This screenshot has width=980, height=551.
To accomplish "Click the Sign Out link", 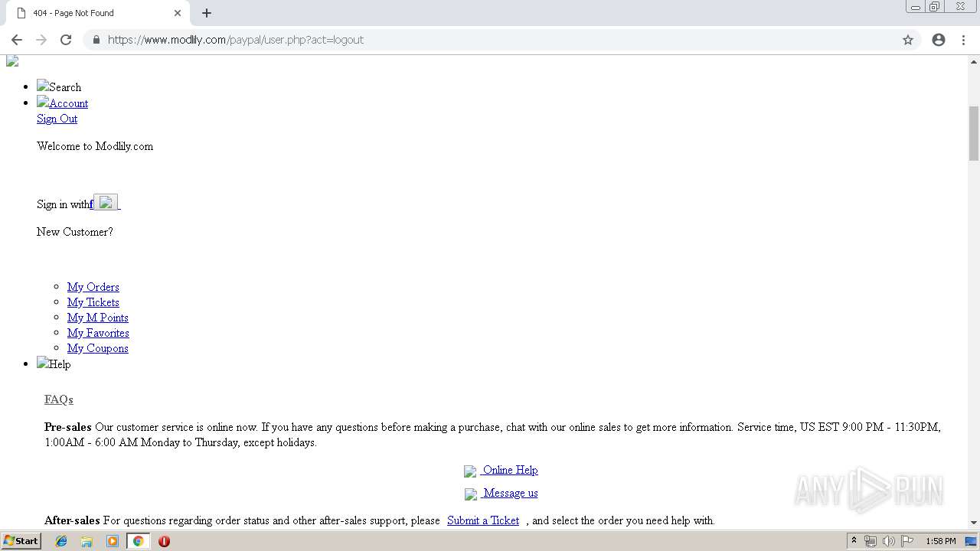I will coord(57,119).
